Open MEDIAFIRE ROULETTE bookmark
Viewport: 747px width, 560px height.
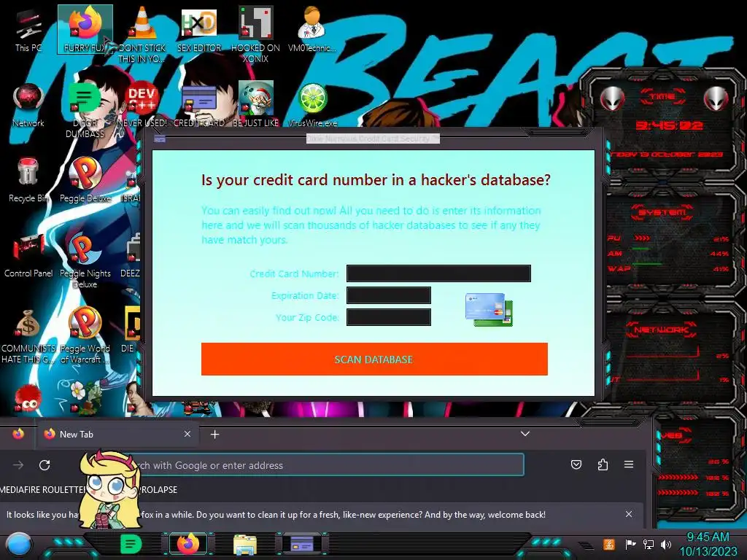pos(43,489)
